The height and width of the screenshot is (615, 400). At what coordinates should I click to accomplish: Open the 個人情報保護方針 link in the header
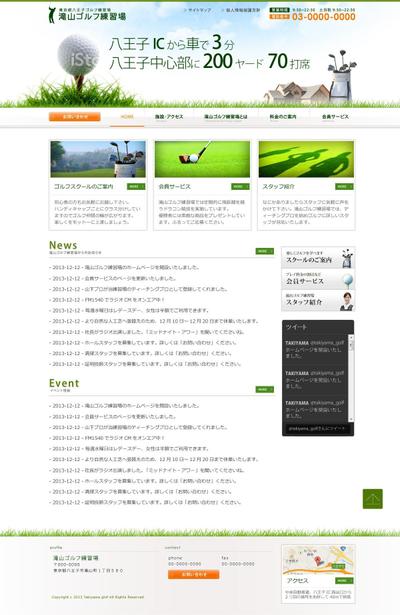click(x=240, y=10)
